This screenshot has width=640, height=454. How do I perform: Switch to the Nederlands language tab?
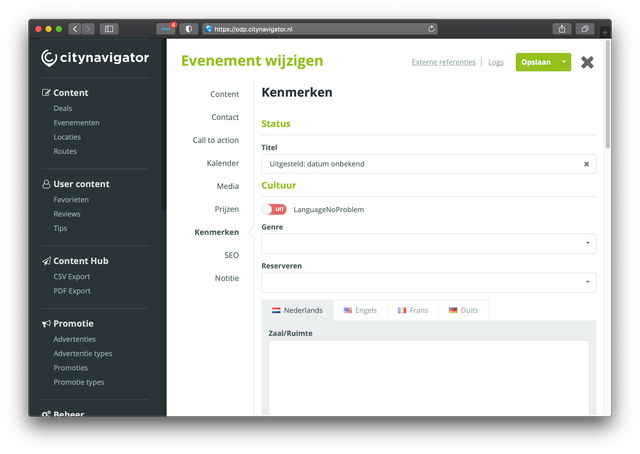(298, 310)
